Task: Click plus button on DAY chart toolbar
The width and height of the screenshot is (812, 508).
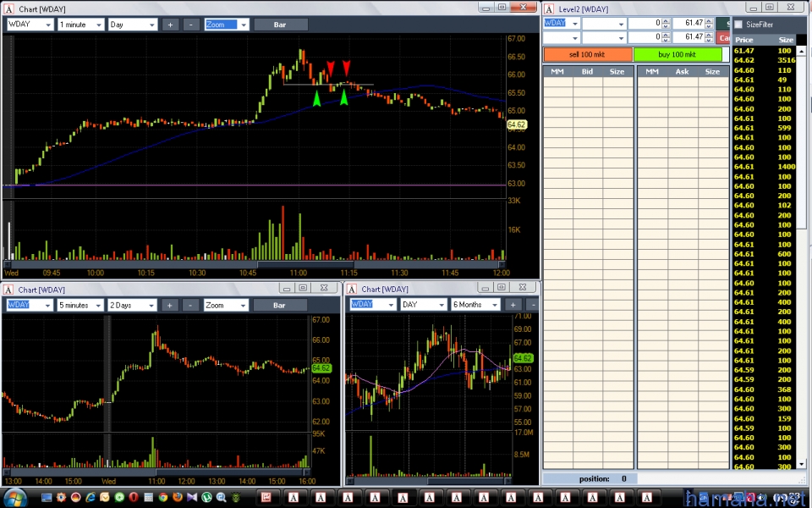Action: tap(513, 305)
